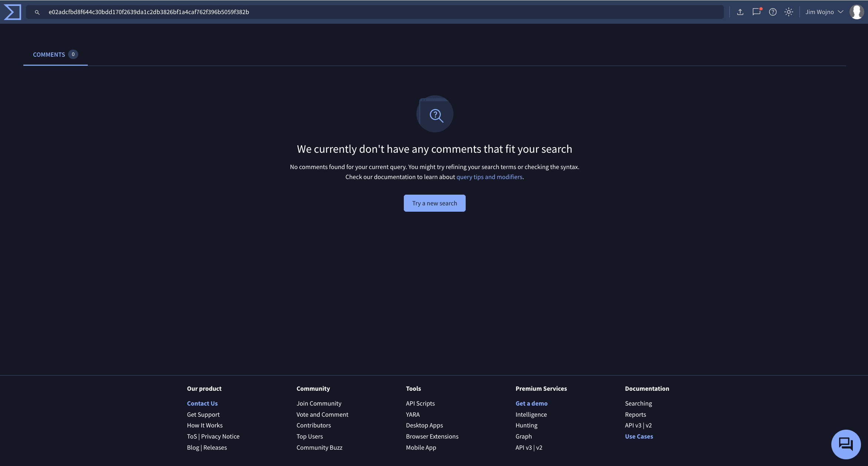Click the VirusTotal logo to go home
The image size is (868, 466).
pos(12,11)
